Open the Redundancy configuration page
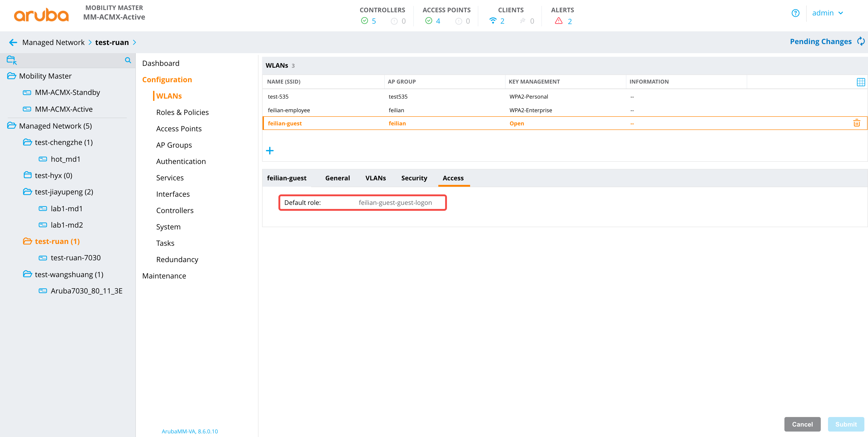 (x=177, y=259)
